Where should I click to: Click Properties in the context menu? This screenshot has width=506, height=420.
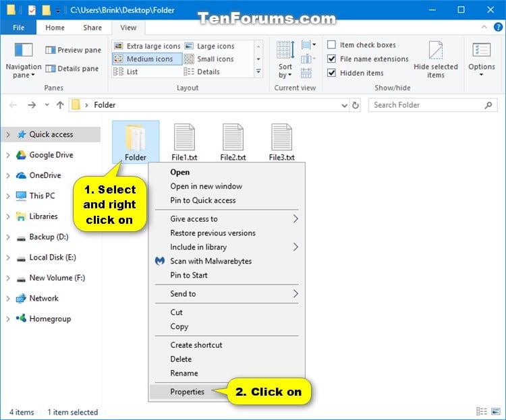coord(187,392)
